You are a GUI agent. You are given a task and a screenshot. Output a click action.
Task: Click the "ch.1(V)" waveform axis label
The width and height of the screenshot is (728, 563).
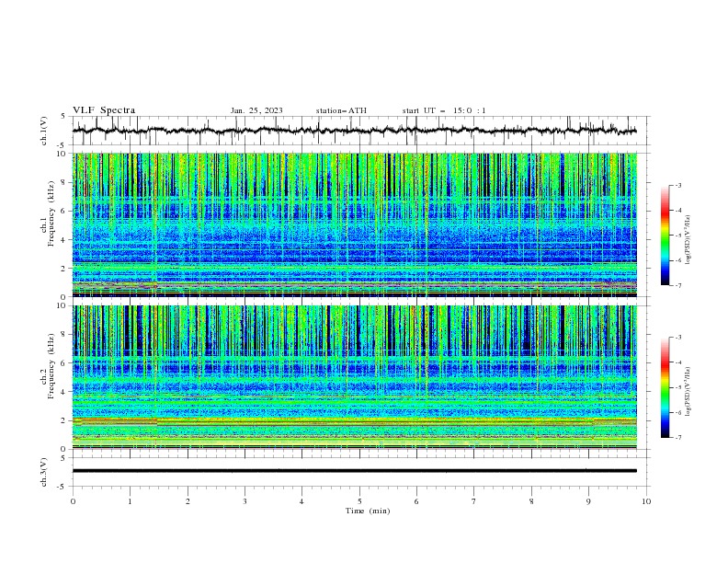(44, 131)
